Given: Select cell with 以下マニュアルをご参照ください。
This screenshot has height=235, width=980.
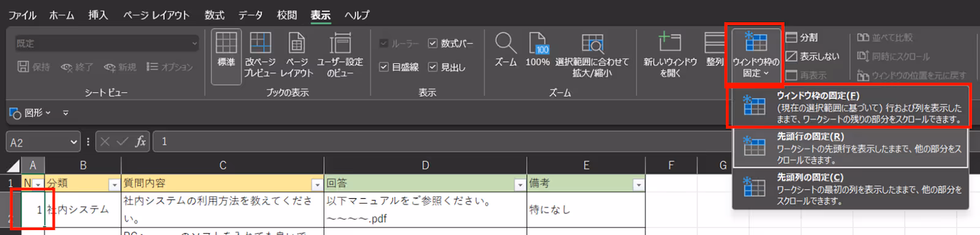Looking at the screenshot, I should pyautogui.click(x=425, y=209).
